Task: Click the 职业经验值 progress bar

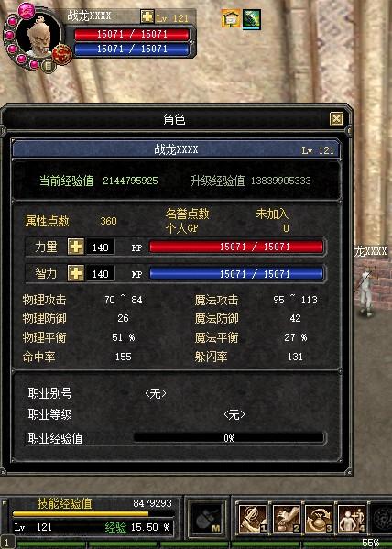Action: tap(229, 438)
